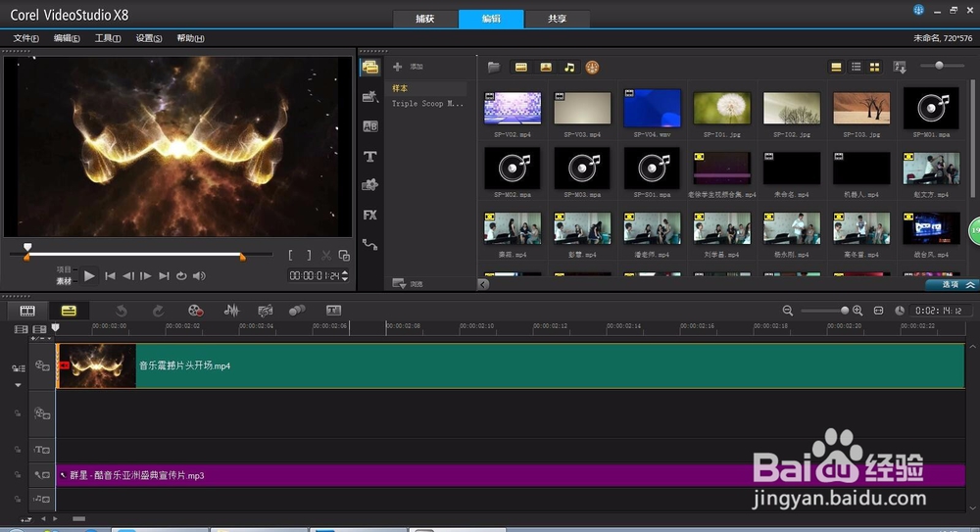Open the Title (T) library panel
Viewport: 980px width, 532px height.
point(370,156)
